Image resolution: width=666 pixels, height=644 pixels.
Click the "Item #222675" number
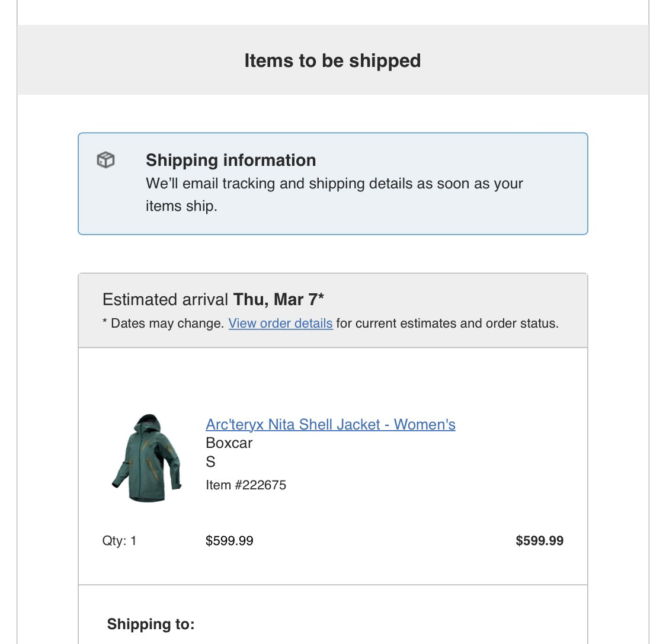[x=246, y=485]
